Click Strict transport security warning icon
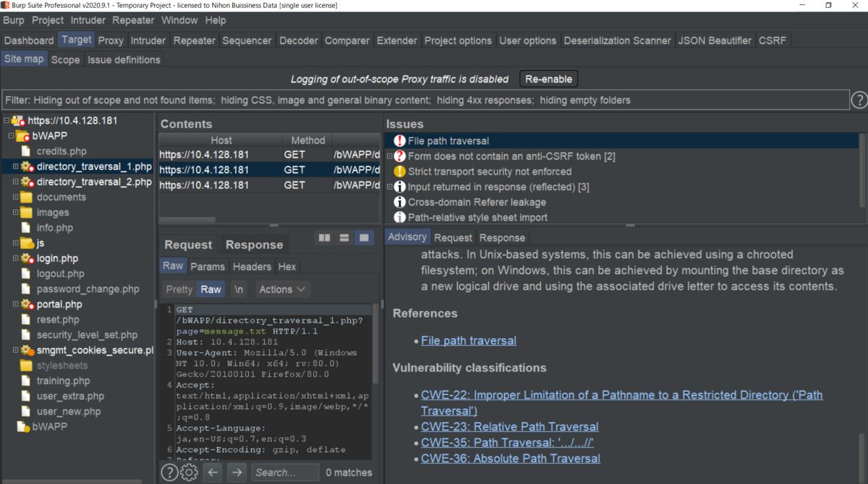 [x=399, y=171]
